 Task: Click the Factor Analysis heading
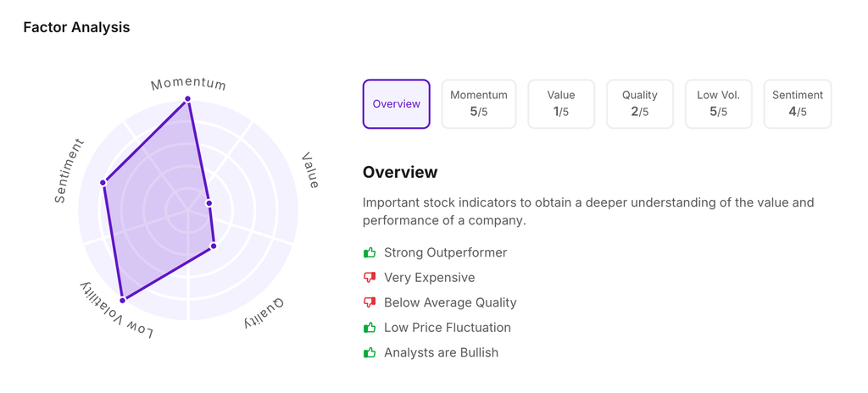[x=76, y=27]
